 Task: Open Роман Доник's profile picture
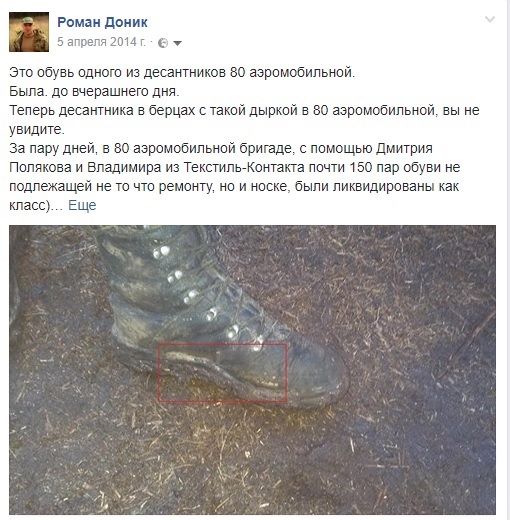coord(29,32)
